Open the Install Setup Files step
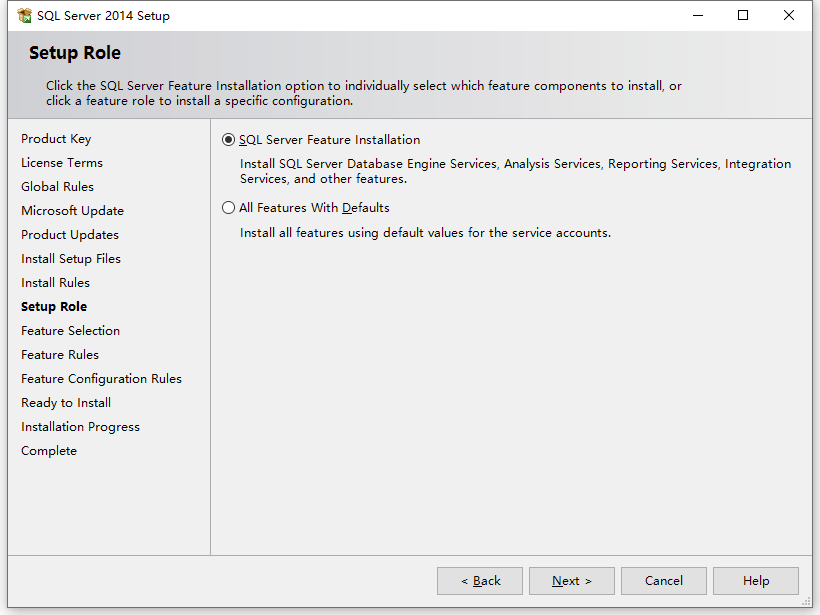820x615 pixels. (x=70, y=258)
